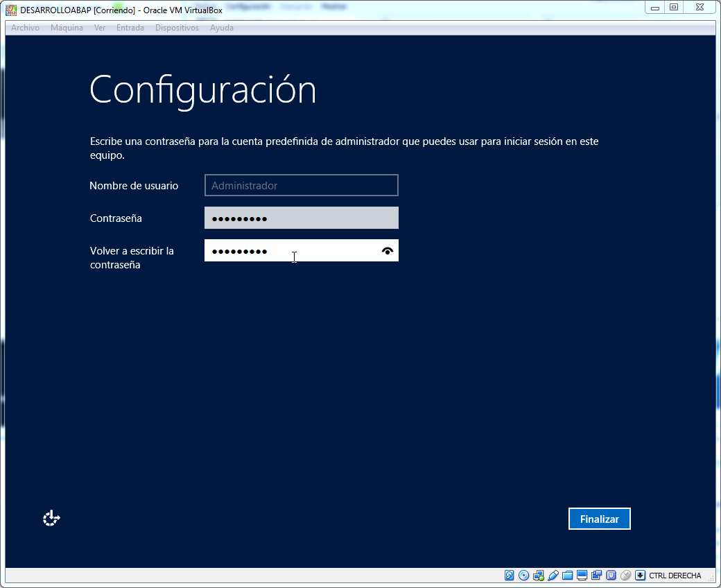
Task: Click the Nombre de usuario label
Action: [134, 186]
